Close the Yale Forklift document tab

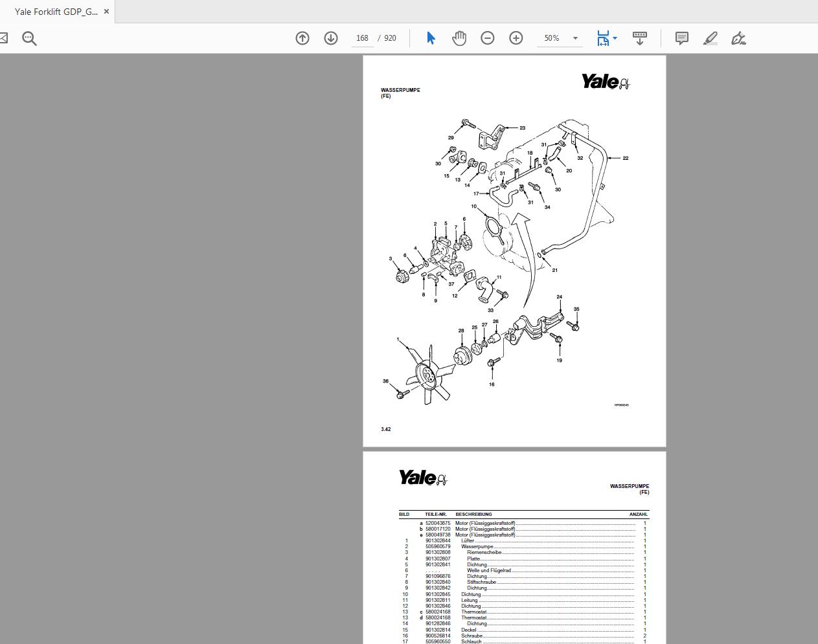point(107,12)
